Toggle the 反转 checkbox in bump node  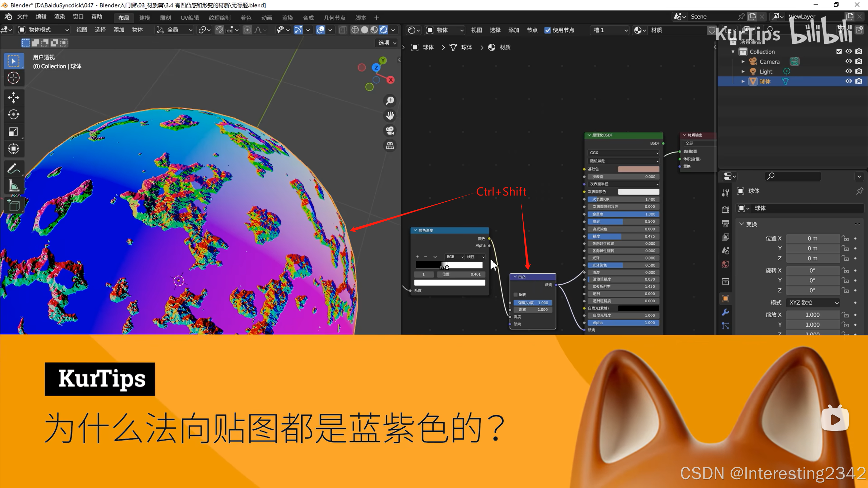(516, 294)
